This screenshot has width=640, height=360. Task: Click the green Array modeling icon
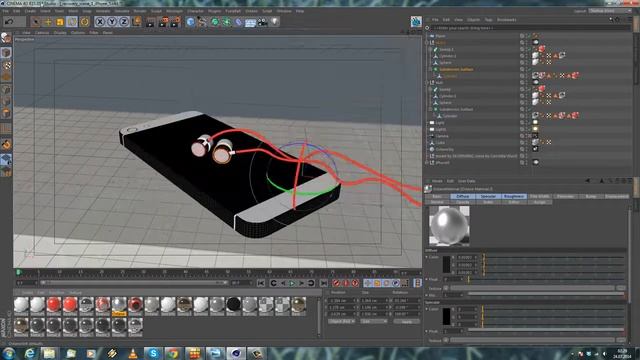pyautogui.click(x=227, y=22)
